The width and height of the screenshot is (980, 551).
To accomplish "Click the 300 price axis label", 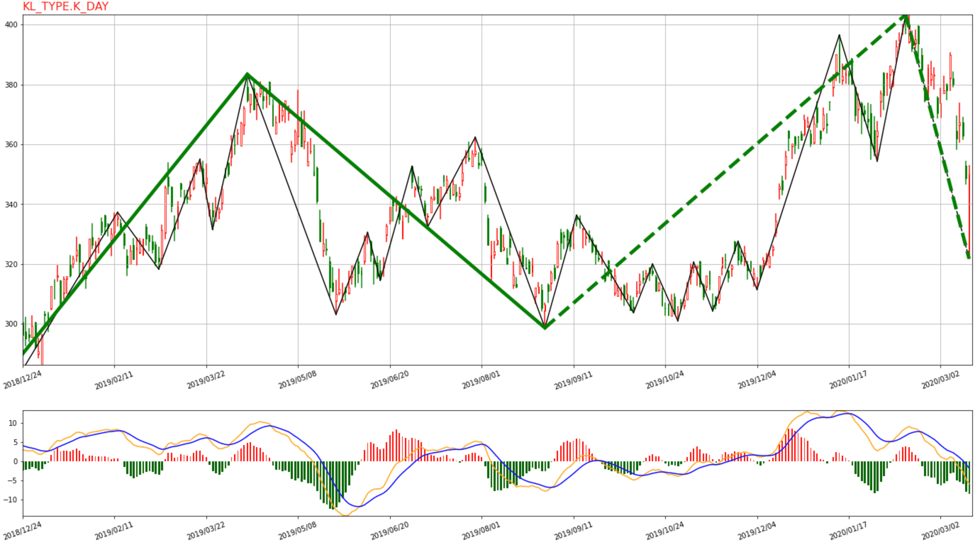I will click(x=11, y=324).
